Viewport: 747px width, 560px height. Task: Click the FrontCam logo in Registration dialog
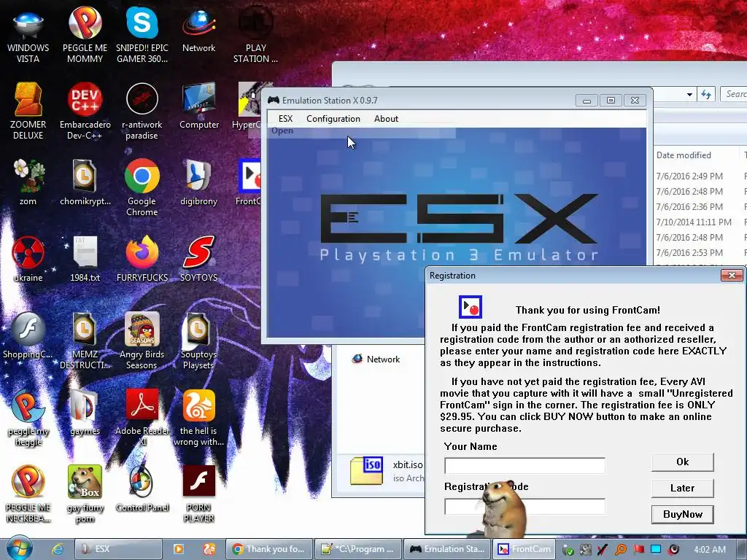(470, 307)
